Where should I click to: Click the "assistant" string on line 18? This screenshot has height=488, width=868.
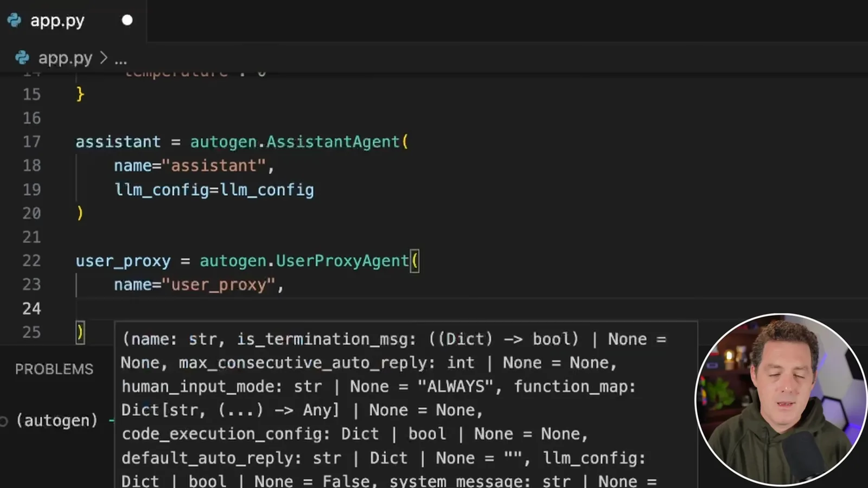pyautogui.click(x=214, y=165)
